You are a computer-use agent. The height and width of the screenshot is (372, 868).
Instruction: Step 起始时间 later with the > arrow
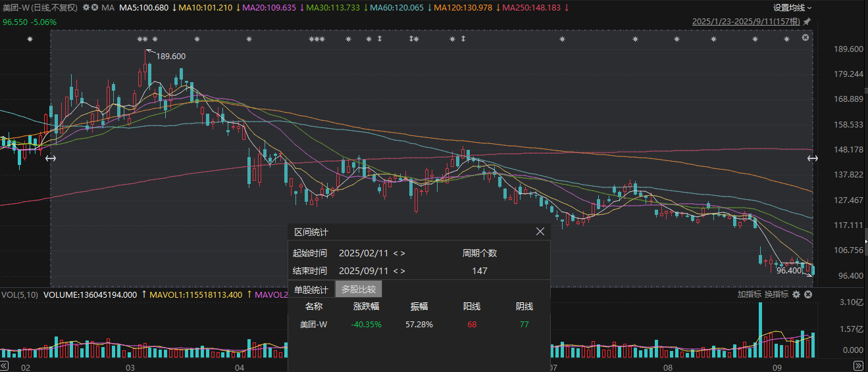[x=403, y=253]
